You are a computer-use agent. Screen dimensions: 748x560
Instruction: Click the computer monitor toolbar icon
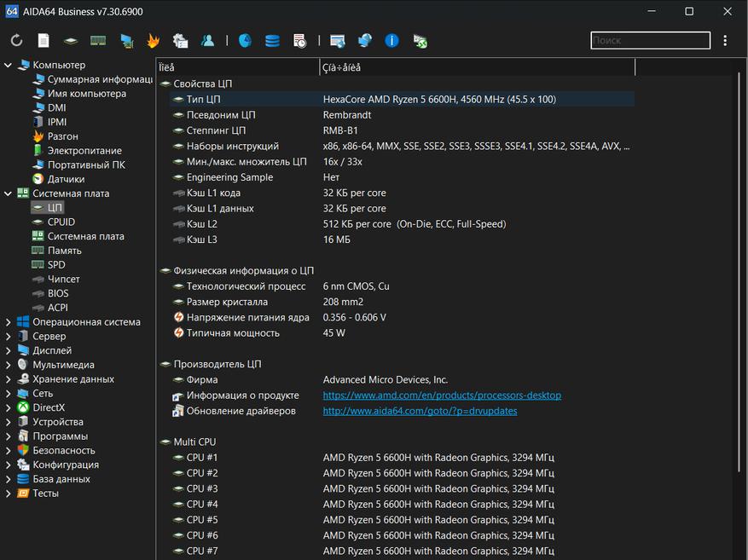[126, 41]
